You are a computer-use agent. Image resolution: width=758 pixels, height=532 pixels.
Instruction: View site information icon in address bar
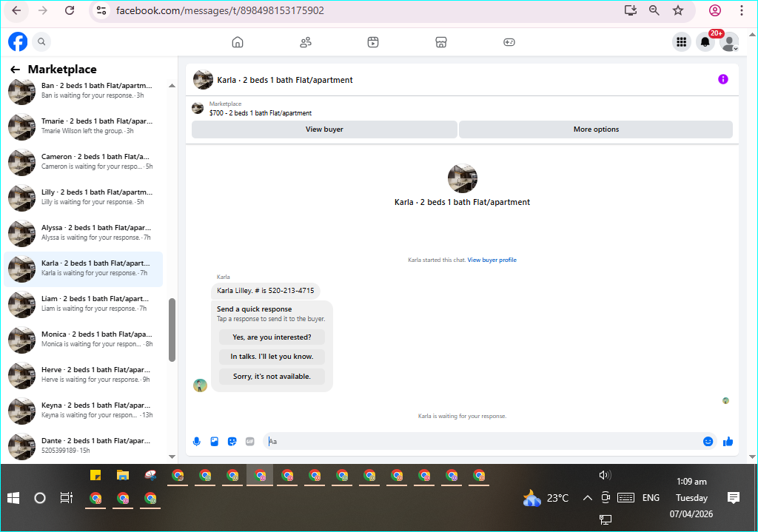101,10
